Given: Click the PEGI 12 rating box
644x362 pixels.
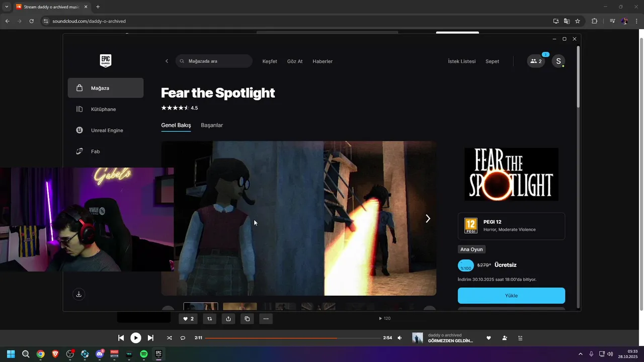Looking at the screenshot, I should coord(511,226).
